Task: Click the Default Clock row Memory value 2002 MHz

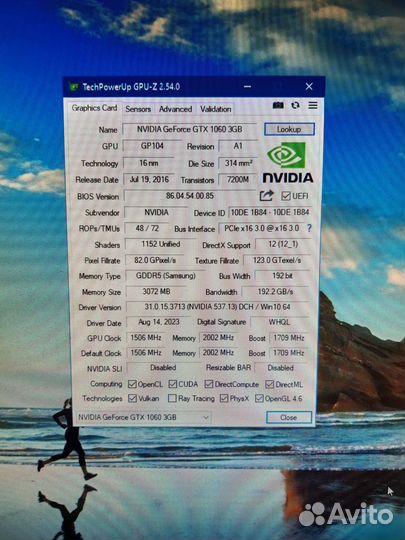Action: coord(218,353)
